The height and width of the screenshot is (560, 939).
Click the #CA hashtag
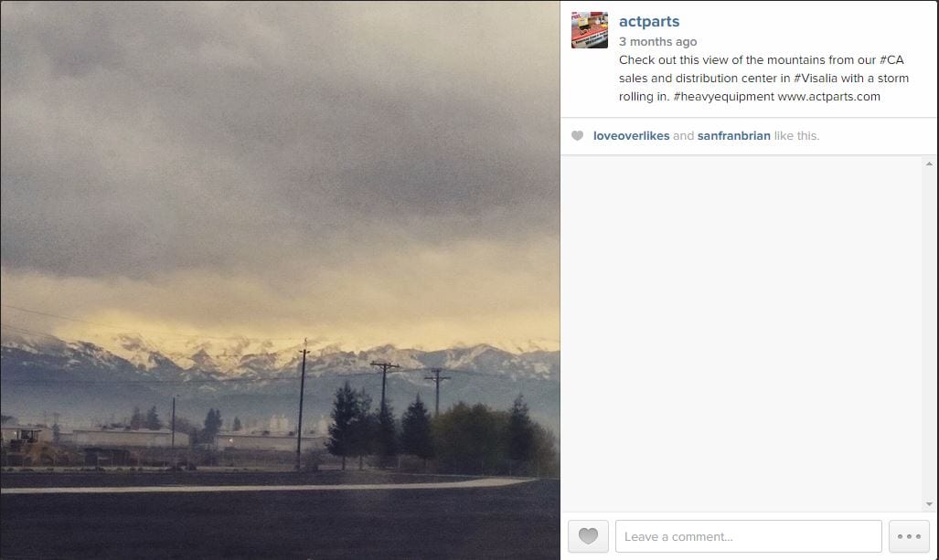pos(891,59)
